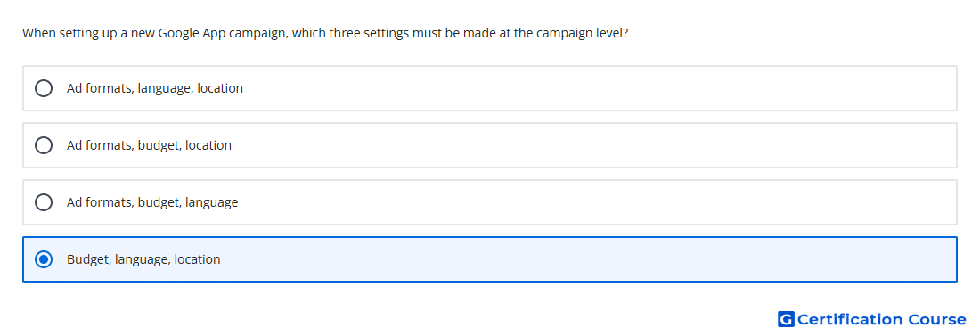
Task: Open the Certification Course link
Action: [x=872, y=320]
